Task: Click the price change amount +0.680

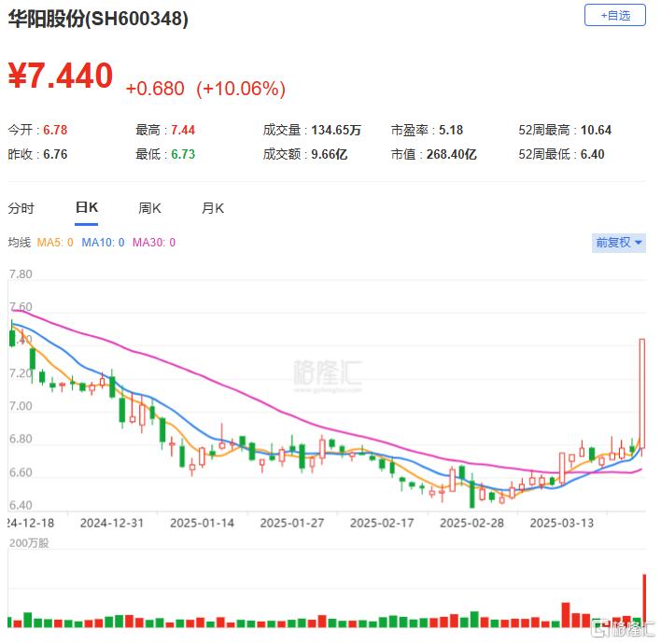Action: pos(155,89)
